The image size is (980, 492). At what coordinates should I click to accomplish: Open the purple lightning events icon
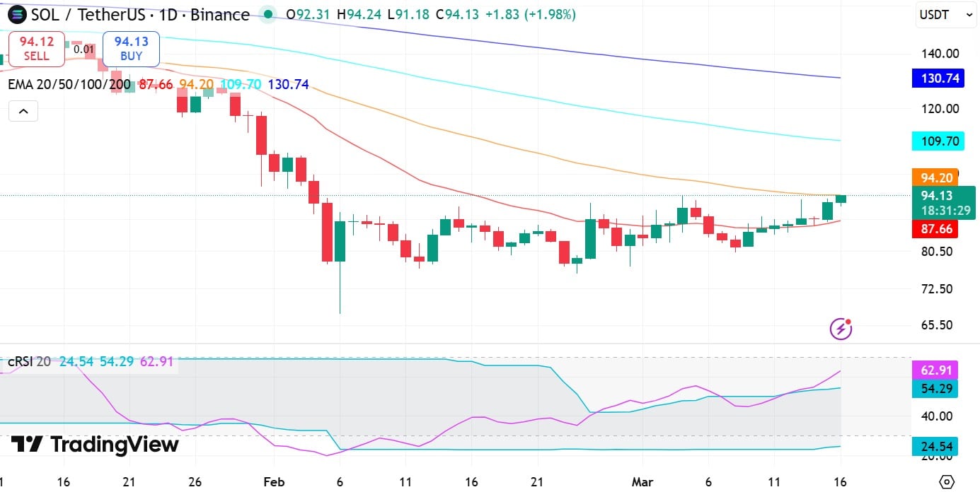pyautogui.click(x=840, y=328)
